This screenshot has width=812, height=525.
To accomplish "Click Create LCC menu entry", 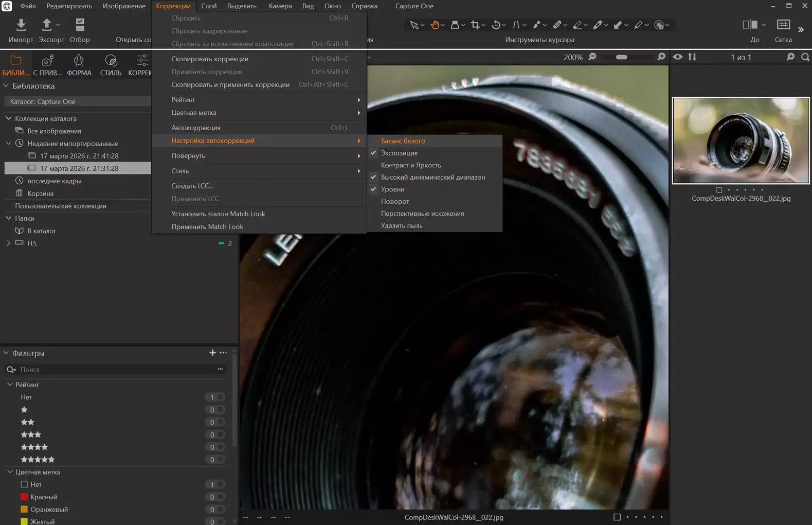I will [192, 186].
